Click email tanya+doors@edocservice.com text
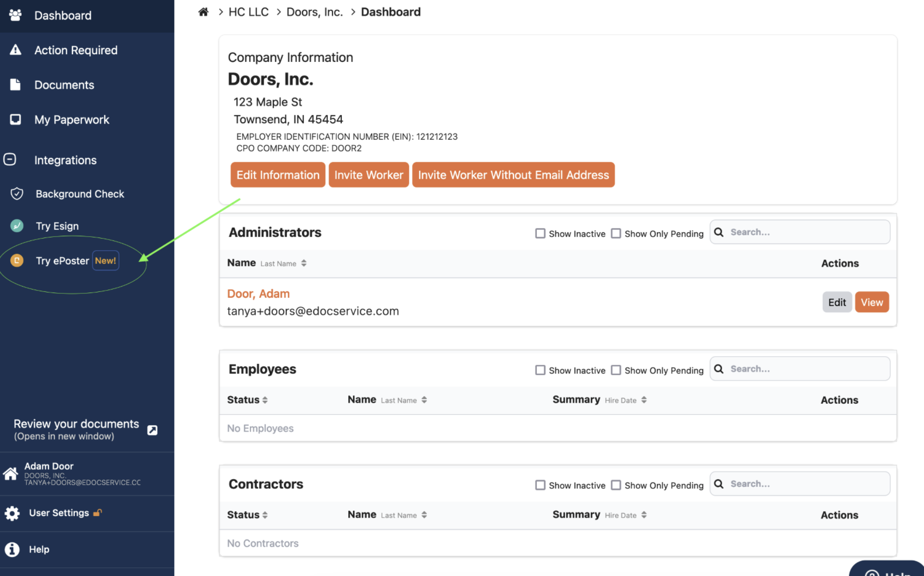This screenshot has height=576, width=924. (x=313, y=311)
